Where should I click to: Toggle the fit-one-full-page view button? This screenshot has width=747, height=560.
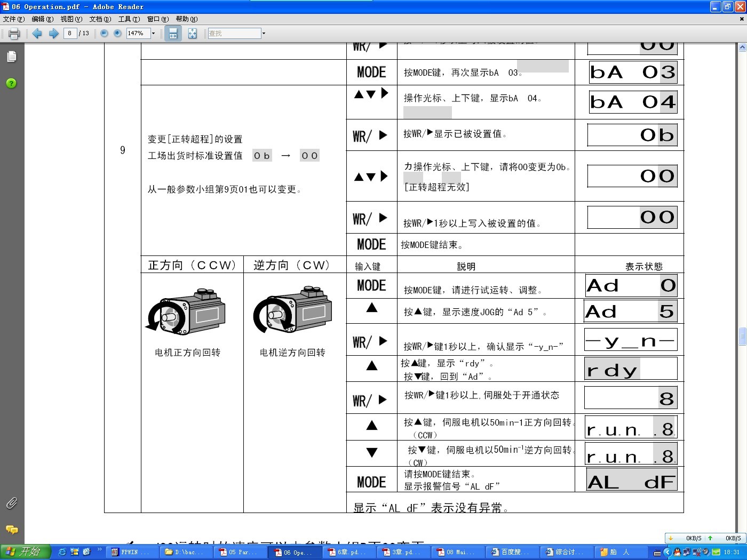192,34
